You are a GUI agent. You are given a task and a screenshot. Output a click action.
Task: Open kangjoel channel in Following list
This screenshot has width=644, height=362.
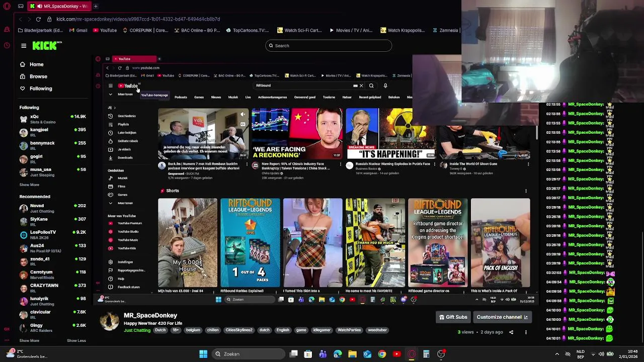pyautogui.click(x=53, y=132)
